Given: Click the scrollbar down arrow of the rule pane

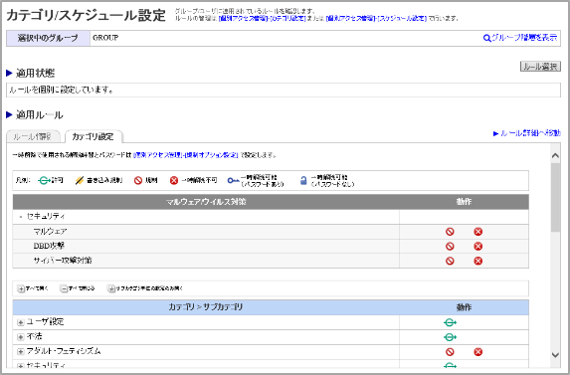Looking at the screenshot, I should pos(555,355).
